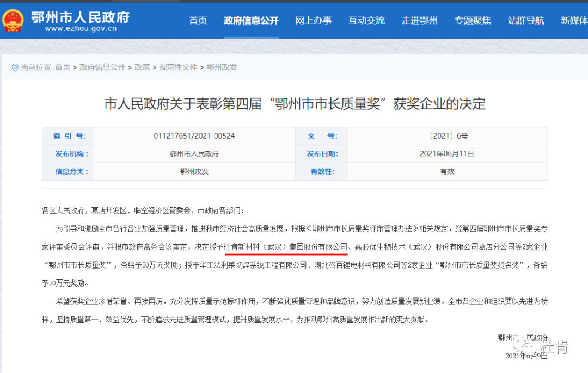Click the 文号 label cell
Viewport: 588px width, 373px height.
[322, 136]
